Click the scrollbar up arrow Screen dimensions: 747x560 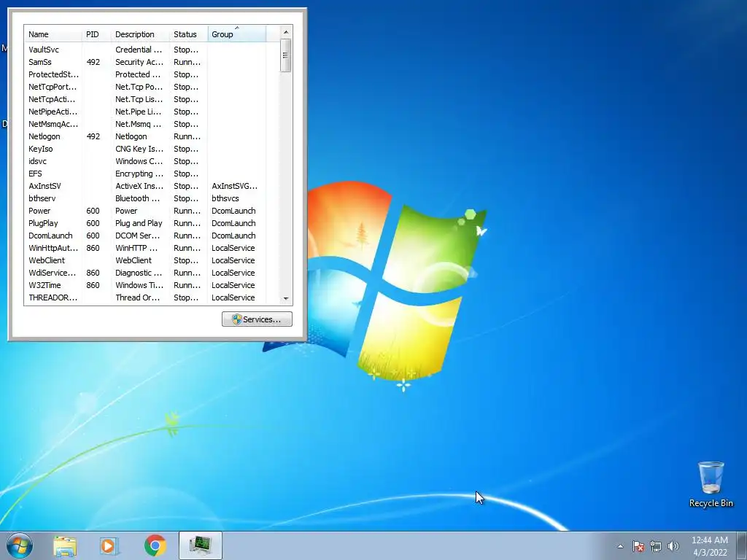pos(286,32)
